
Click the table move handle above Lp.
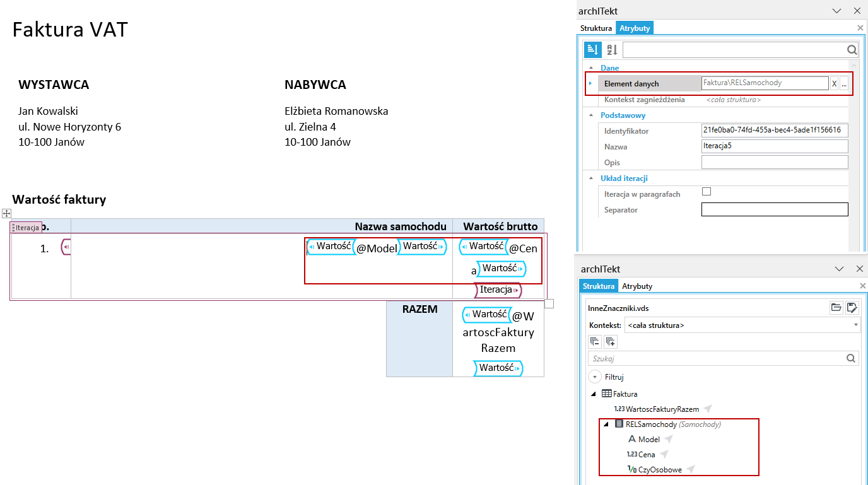pyautogui.click(x=6, y=213)
